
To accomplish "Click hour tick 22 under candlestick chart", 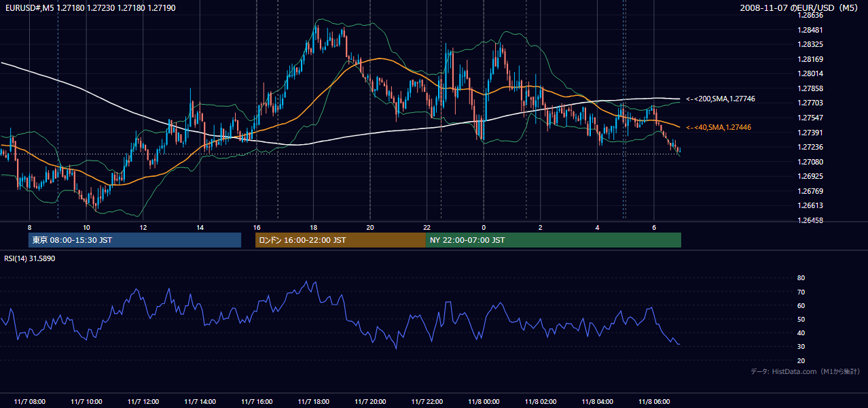I will coord(427,227).
